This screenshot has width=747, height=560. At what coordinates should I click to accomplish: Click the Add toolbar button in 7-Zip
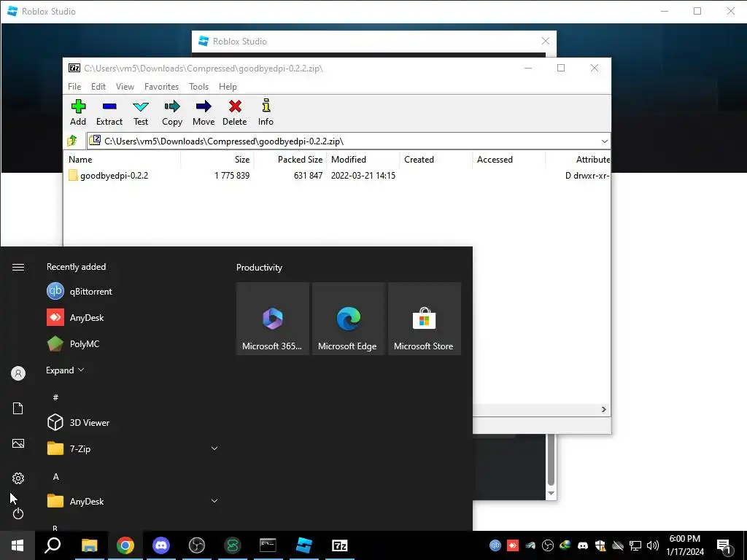[x=78, y=113]
